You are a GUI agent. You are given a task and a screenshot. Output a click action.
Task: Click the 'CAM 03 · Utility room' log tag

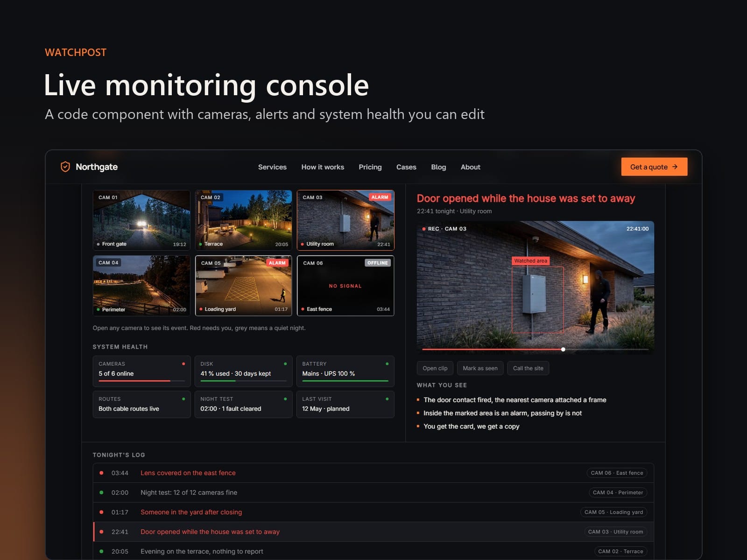tap(615, 532)
